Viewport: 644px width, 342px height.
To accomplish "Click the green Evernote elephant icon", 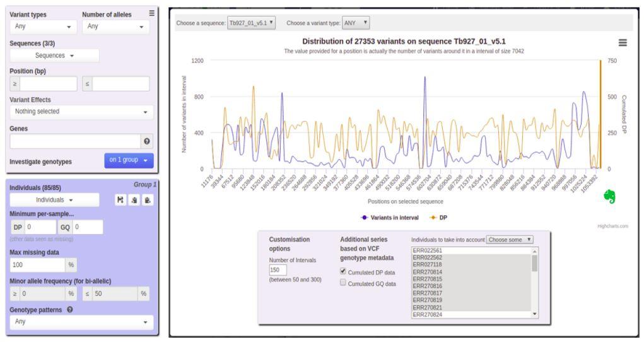I will [610, 196].
